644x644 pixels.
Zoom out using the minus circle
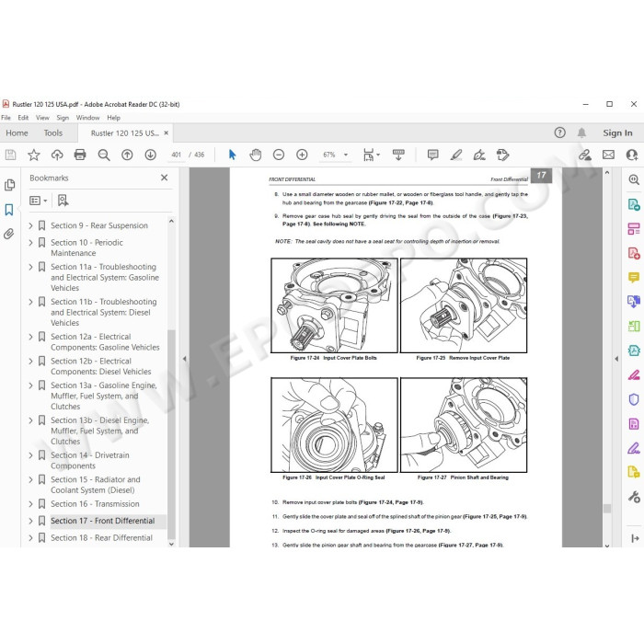(279, 155)
